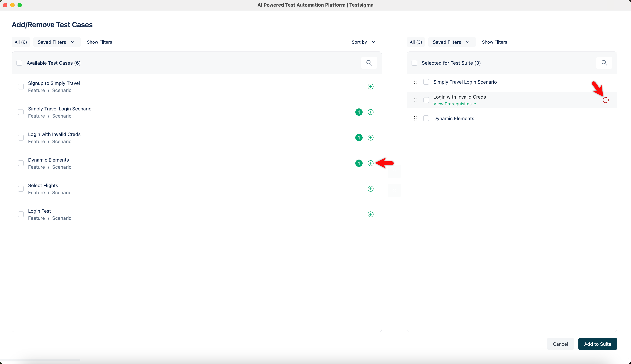Add Signup to Simply Travel test case
The height and width of the screenshot is (364, 631).
click(370, 87)
